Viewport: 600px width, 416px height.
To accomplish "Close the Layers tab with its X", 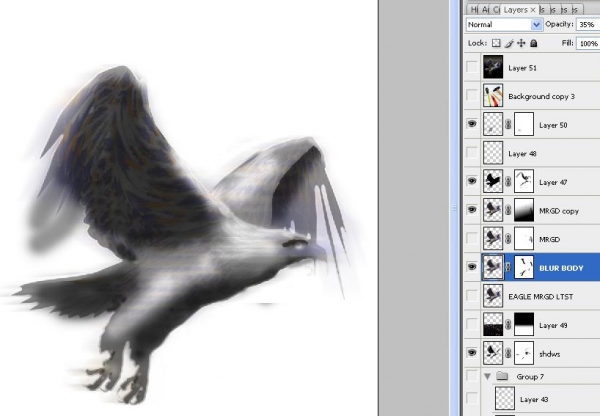I will coord(533,10).
